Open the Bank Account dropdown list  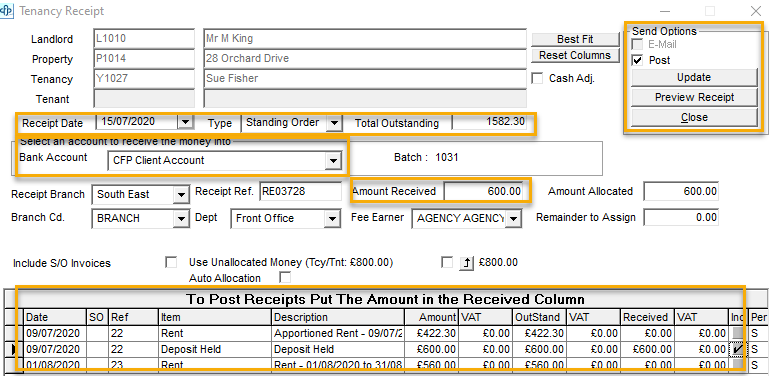(333, 161)
